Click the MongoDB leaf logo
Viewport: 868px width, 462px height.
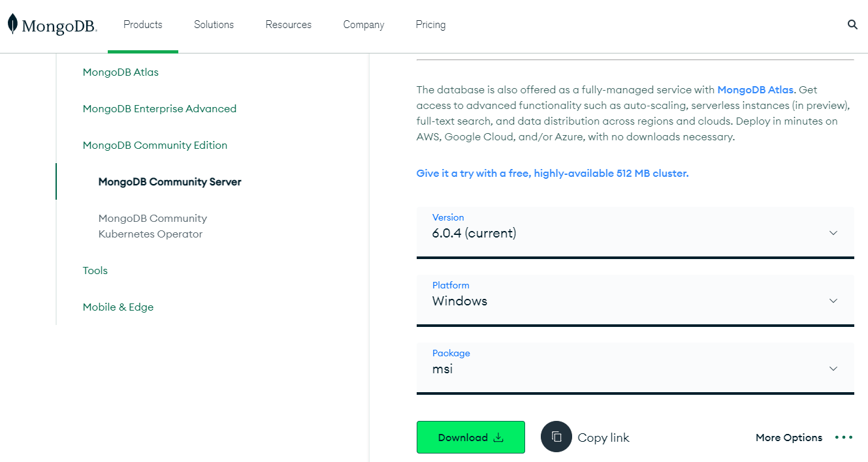tap(12, 24)
